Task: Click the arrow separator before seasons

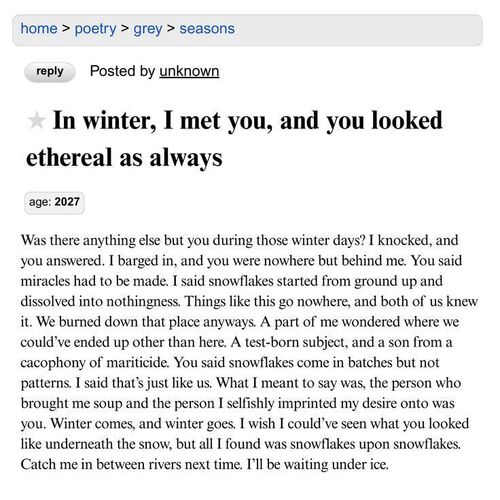Action: click(171, 29)
